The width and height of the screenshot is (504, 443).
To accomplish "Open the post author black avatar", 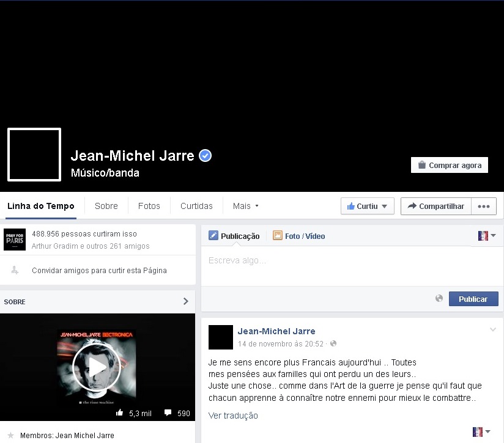I will [221, 337].
